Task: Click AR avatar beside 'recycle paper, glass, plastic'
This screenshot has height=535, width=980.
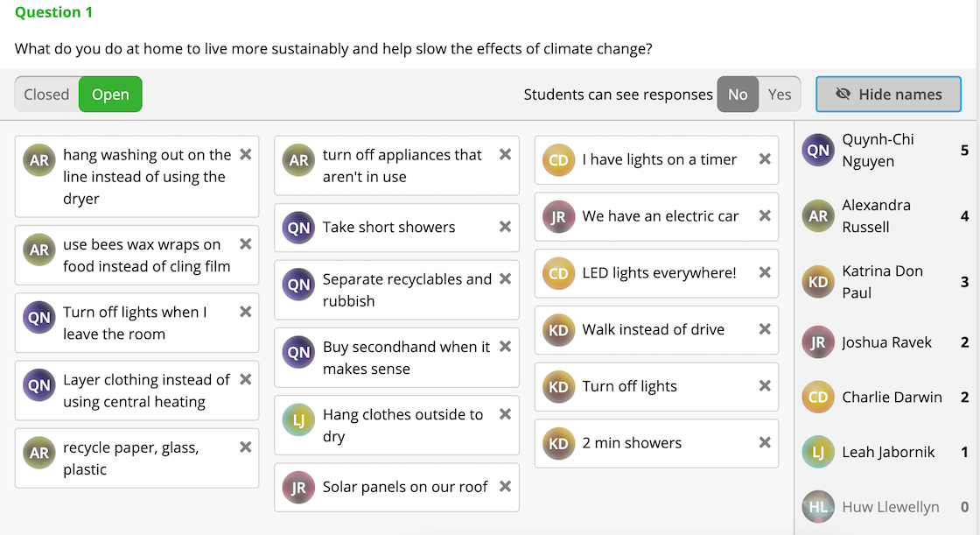Action: click(39, 453)
